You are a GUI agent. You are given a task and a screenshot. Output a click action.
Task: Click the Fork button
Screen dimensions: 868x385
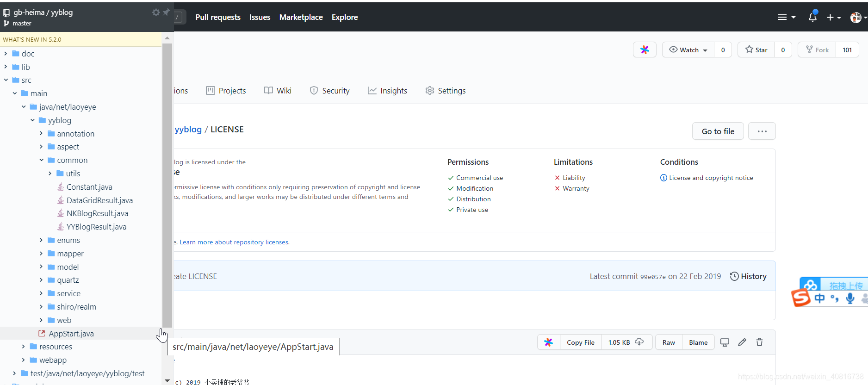click(817, 50)
